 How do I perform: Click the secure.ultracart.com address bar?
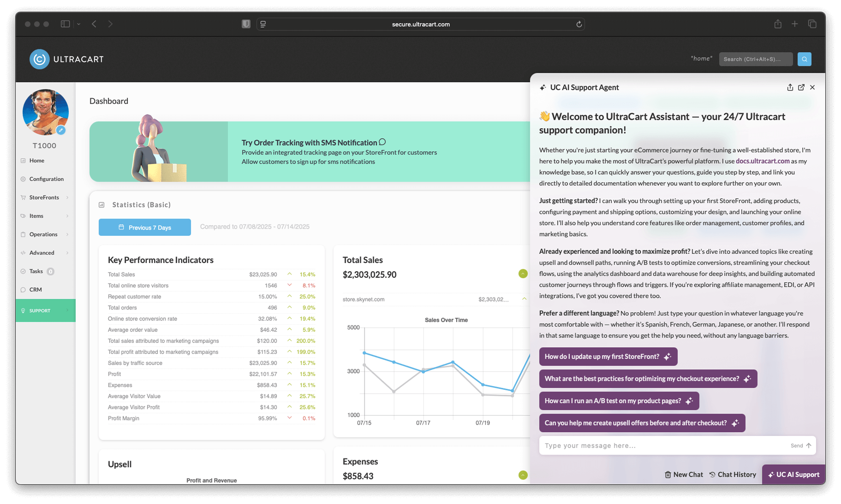pyautogui.click(x=421, y=24)
